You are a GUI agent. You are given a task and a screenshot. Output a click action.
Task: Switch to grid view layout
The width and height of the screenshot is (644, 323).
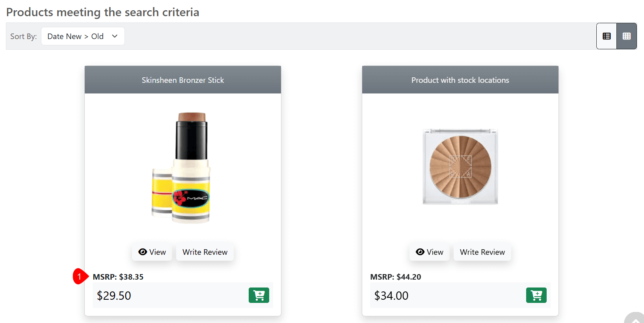(627, 36)
